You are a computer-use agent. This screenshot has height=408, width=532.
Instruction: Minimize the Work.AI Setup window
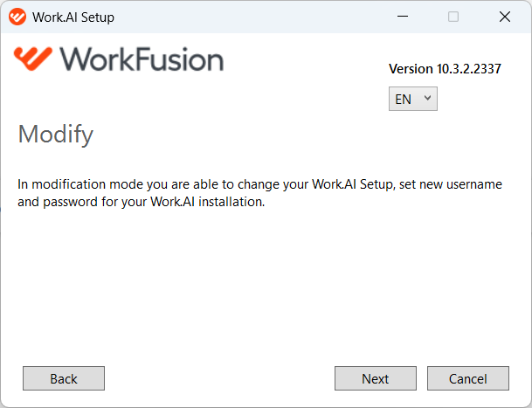click(x=403, y=17)
